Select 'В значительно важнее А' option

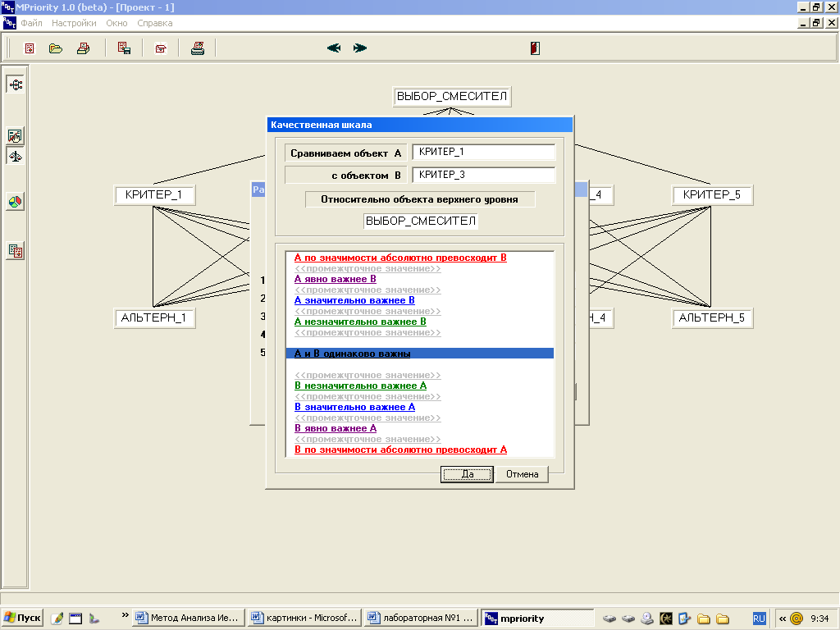click(x=354, y=407)
